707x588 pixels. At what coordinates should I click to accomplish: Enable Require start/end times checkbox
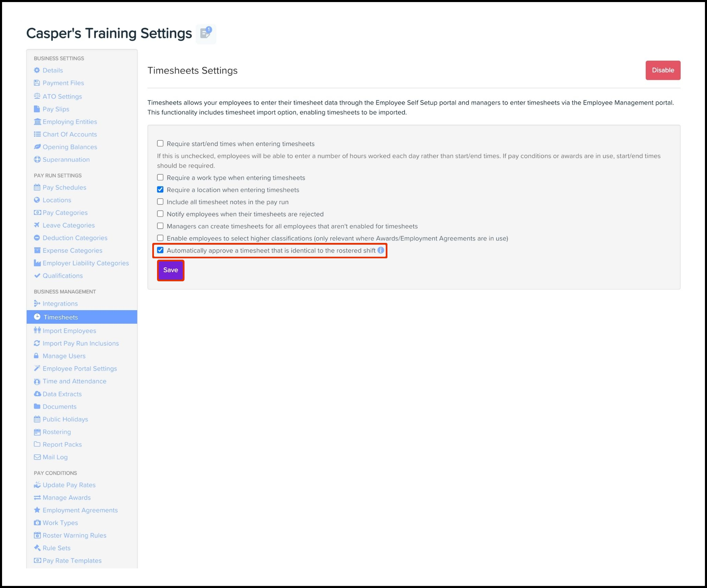(x=160, y=143)
